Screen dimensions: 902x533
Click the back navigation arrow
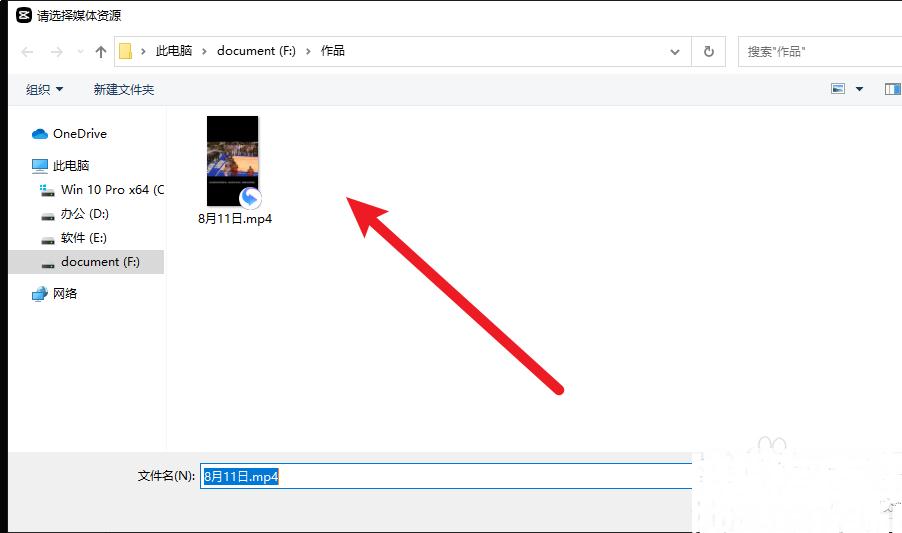pyautogui.click(x=27, y=51)
